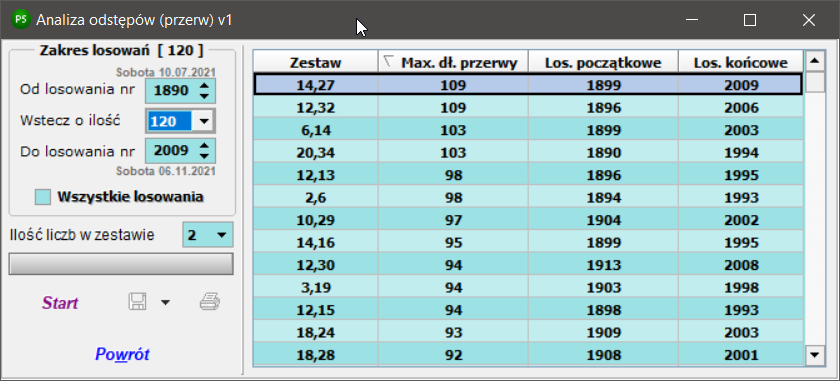This screenshot has width=840, height=381.
Task: Click Los. początkowe cell 1904
Action: [x=603, y=220]
